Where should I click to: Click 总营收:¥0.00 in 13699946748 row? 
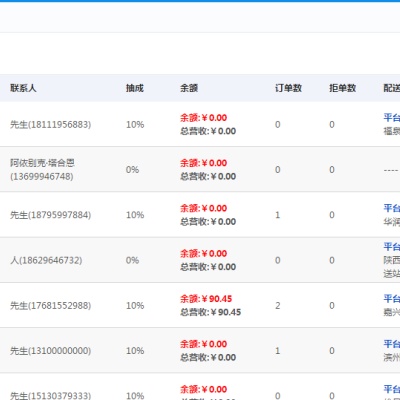[x=208, y=176]
